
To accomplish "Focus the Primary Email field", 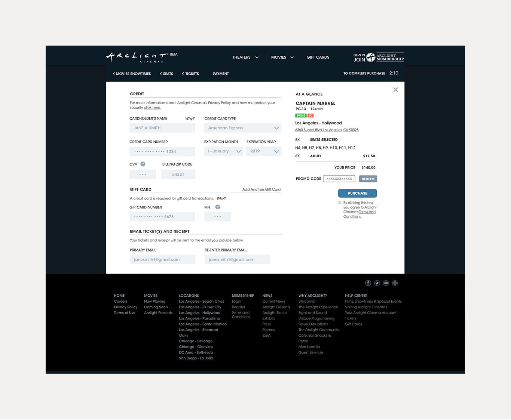I will tap(162, 259).
